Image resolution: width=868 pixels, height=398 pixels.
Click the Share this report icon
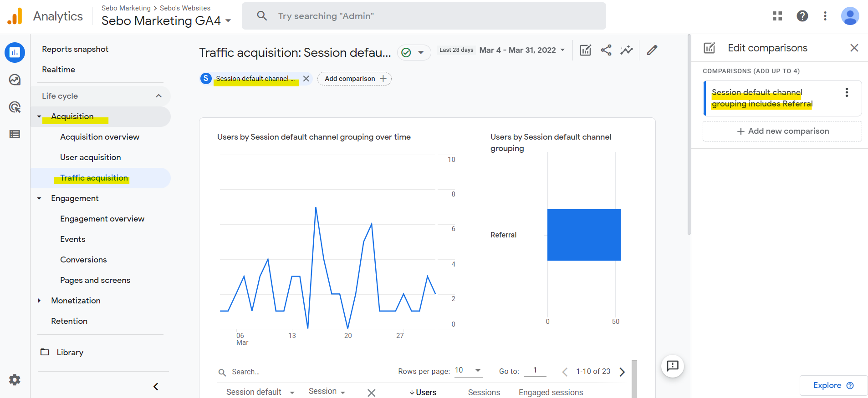click(x=606, y=50)
